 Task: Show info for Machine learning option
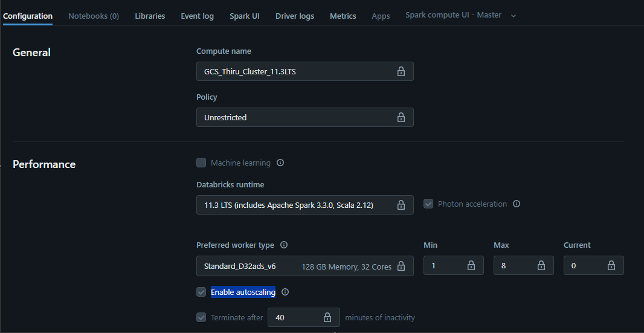pos(280,163)
